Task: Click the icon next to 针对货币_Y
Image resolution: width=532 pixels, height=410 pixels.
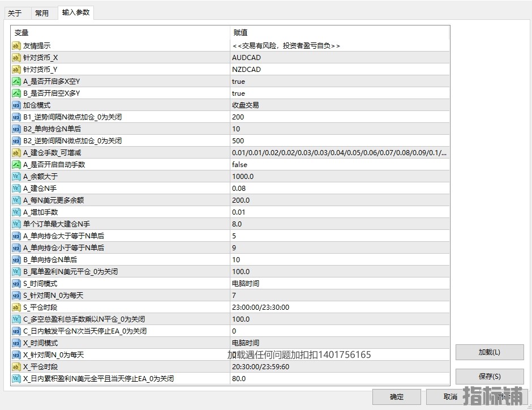Action: click(x=16, y=70)
